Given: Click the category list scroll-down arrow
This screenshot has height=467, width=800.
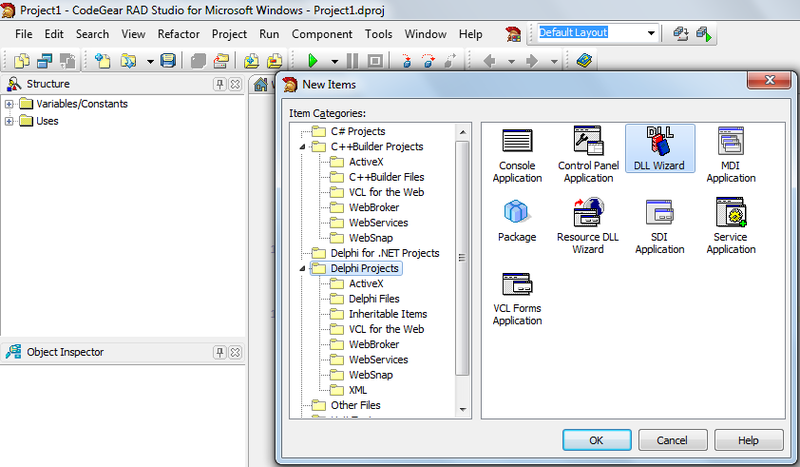Looking at the screenshot, I should 463,409.
